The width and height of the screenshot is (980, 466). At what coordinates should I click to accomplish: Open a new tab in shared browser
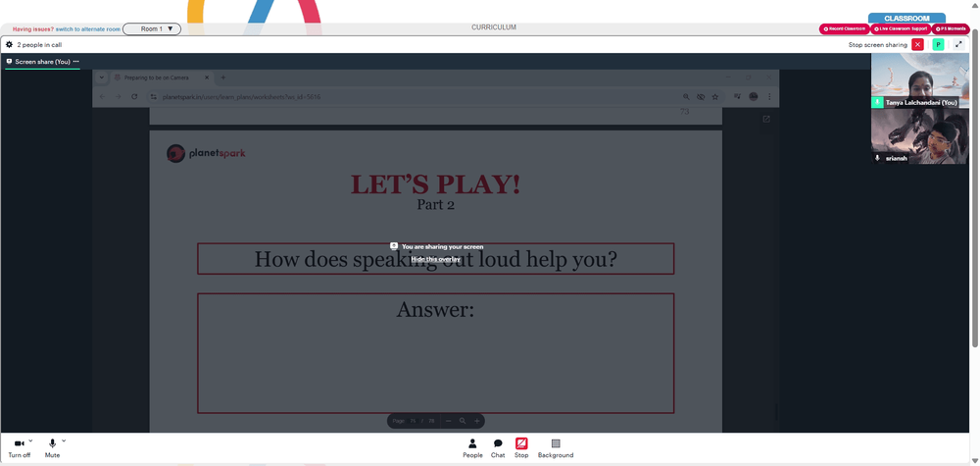tap(223, 78)
